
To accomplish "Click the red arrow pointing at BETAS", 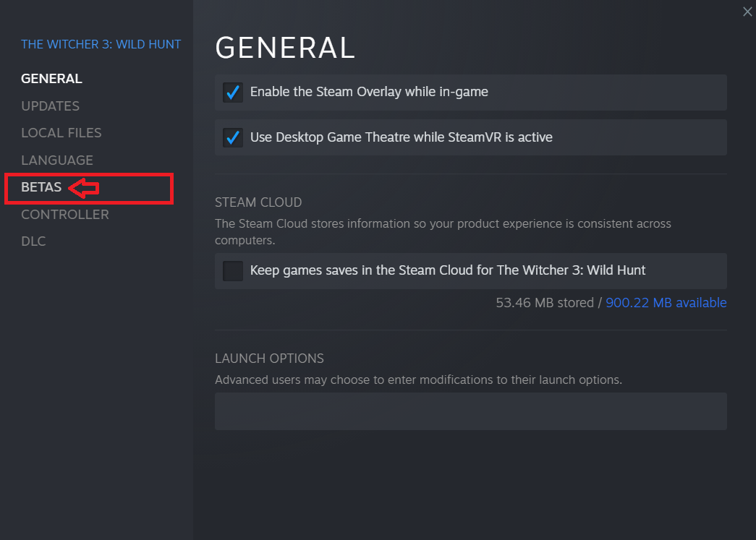I will (84, 189).
